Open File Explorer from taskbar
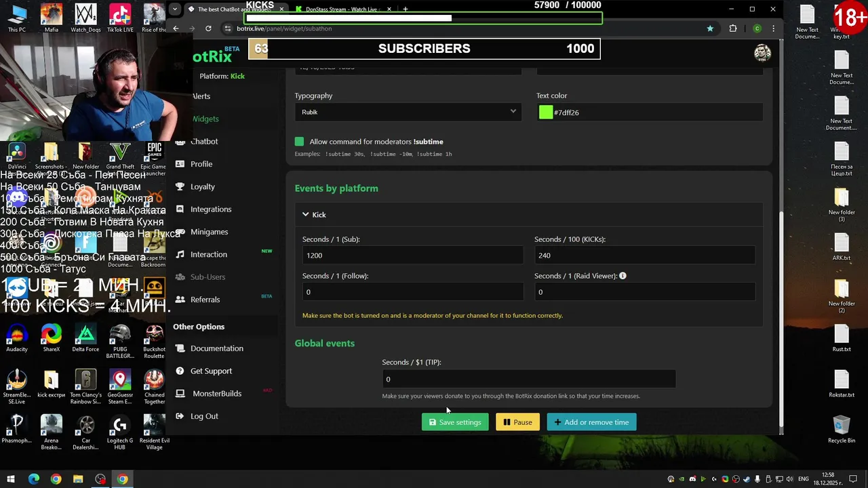This screenshot has width=868, height=488. pyautogui.click(x=78, y=479)
